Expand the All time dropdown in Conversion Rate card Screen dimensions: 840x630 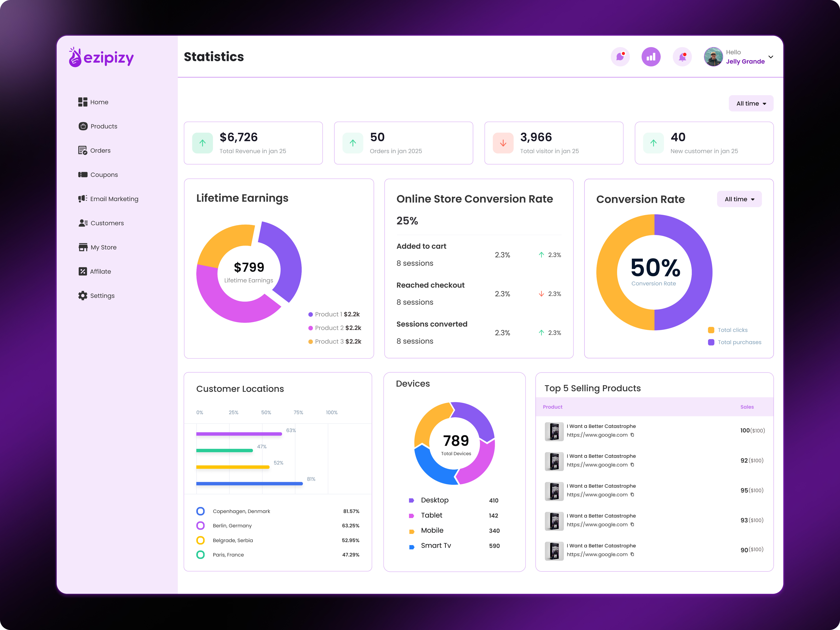(x=739, y=199)
